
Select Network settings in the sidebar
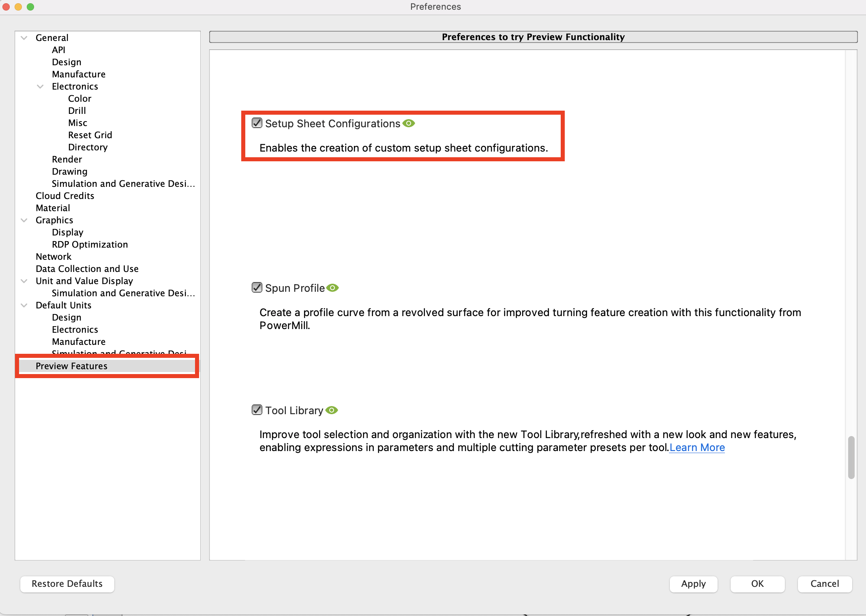click(x=54, y=256)
